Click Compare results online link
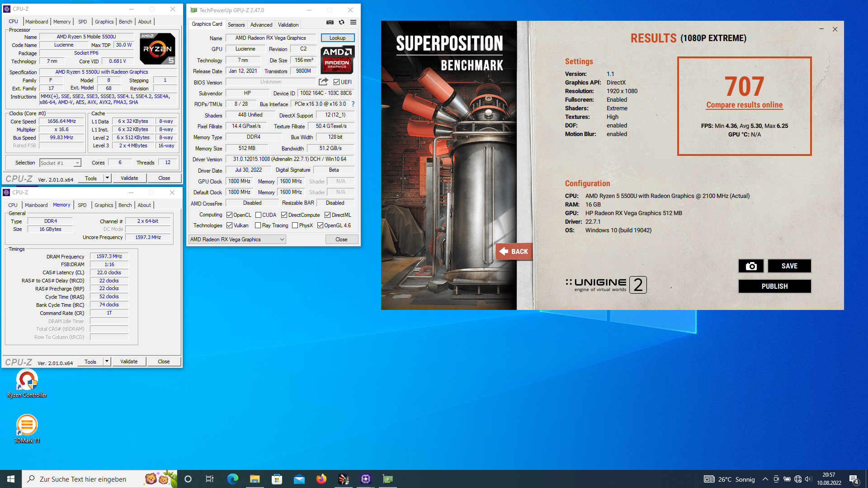Image resolution: width=868 pixels, height=488 pixels. 744,105
